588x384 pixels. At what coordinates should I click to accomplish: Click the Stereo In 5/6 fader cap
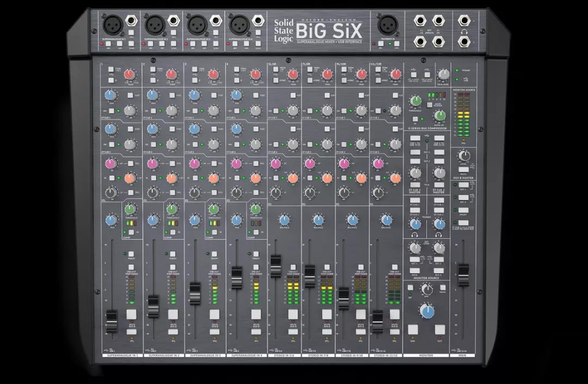coord(275,267)
